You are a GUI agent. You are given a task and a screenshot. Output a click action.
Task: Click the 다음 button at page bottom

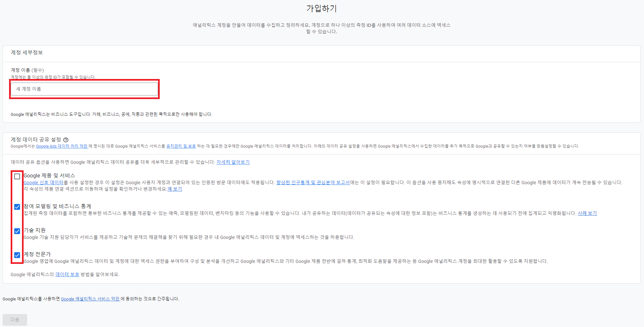15,320
